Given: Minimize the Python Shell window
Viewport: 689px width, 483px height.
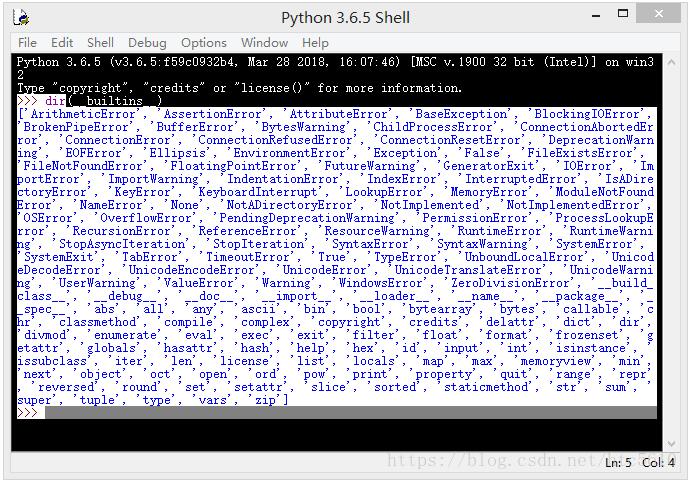Looking at the screenshot, I should (x=596, y=16).
